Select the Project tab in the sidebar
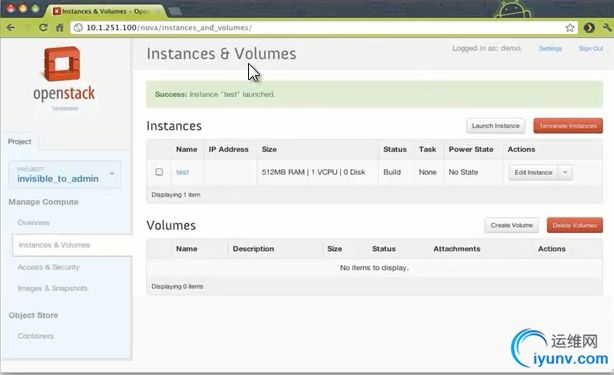Image resolution: width=614 pixels, height=375 pixels. (20, 142)
